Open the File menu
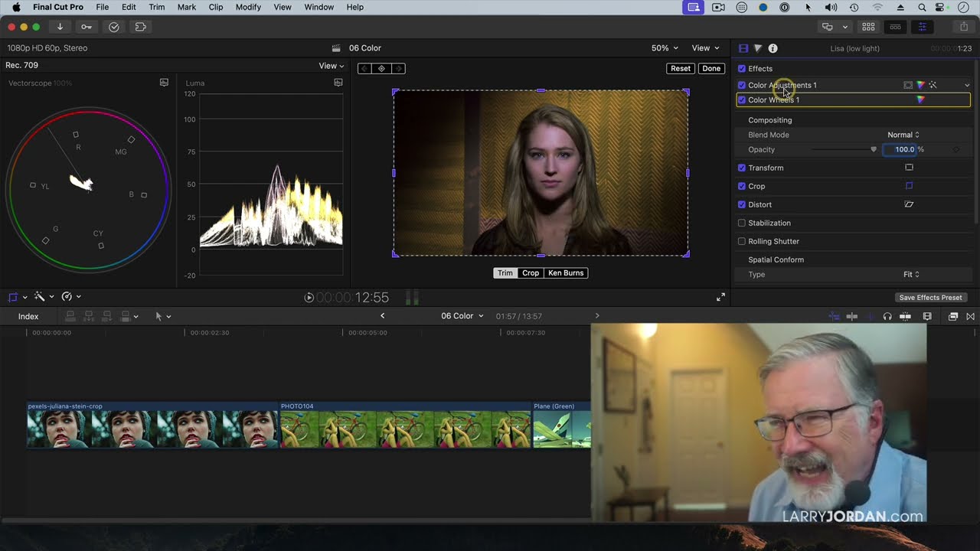This screenshot has width=980, height=551. click(102, 7)
